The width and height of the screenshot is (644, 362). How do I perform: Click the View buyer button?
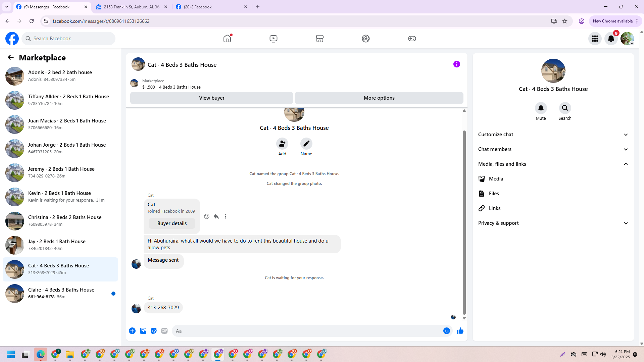click(212, 98)
